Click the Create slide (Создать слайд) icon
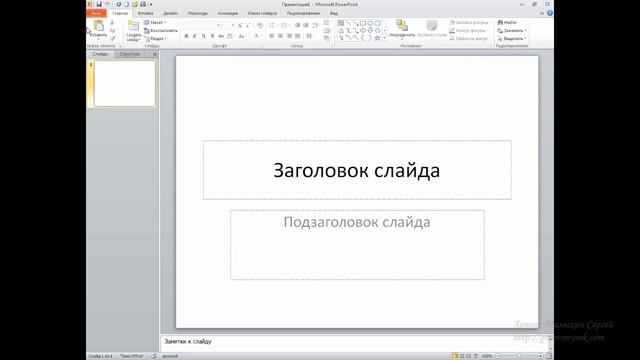The height and width of the screenshot is (360, 640). 133,26
